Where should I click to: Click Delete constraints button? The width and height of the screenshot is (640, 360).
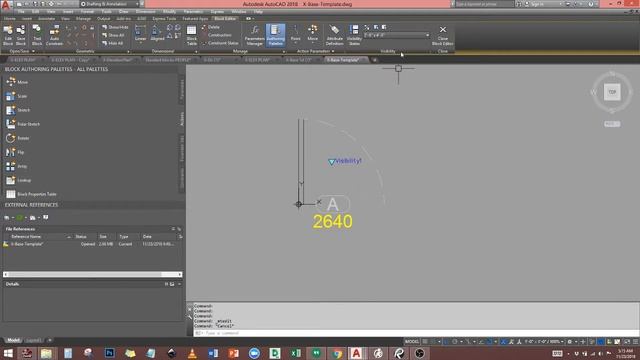(211, 27)
